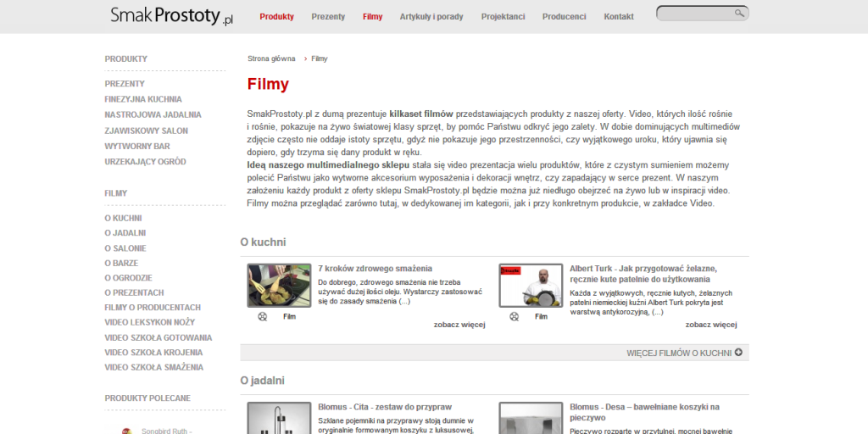
Task: Open the frying pan video thumbnail
Action: [279, 286]
